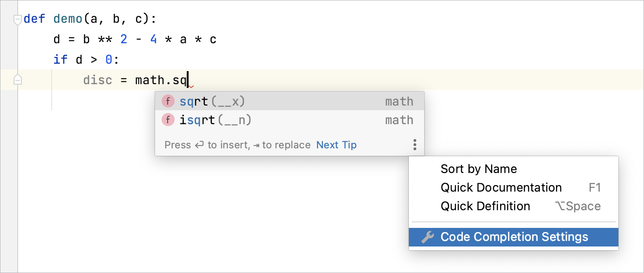Place cursor on the def keyword

34,19
